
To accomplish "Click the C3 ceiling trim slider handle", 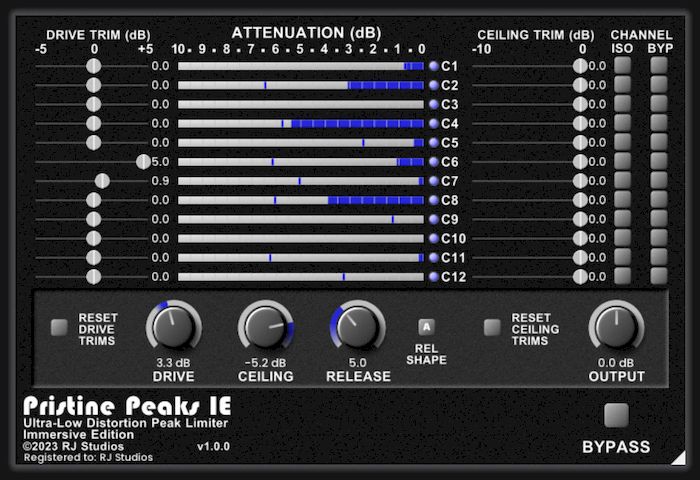I will [580, 104].
